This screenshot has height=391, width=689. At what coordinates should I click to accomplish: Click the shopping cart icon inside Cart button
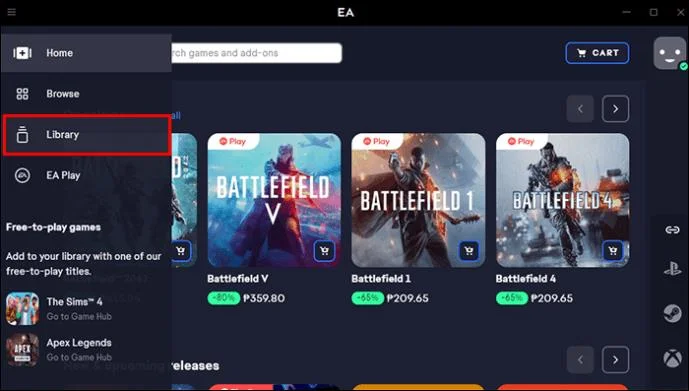(x=581, y=53)
